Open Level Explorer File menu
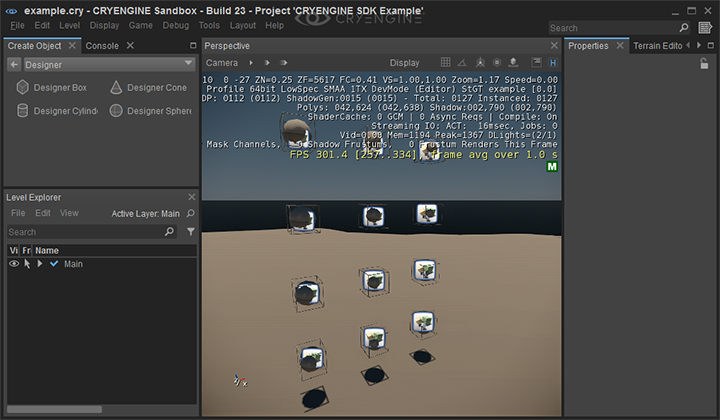This screenshot has width=720, height=420. pos(18,213)
